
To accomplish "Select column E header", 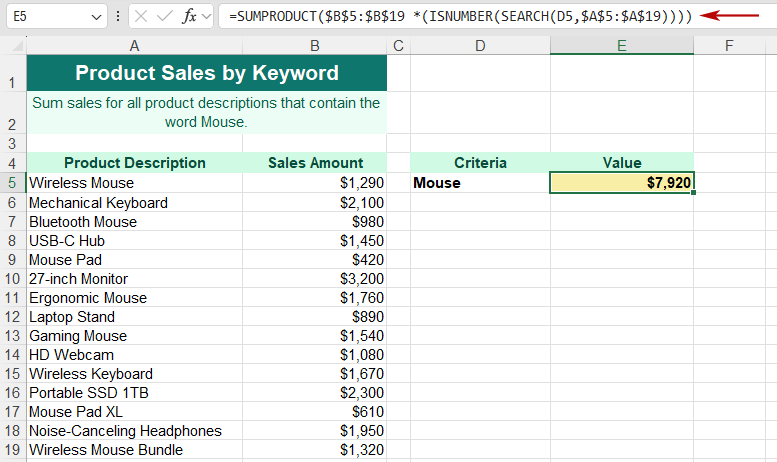I will click(622, 46).
